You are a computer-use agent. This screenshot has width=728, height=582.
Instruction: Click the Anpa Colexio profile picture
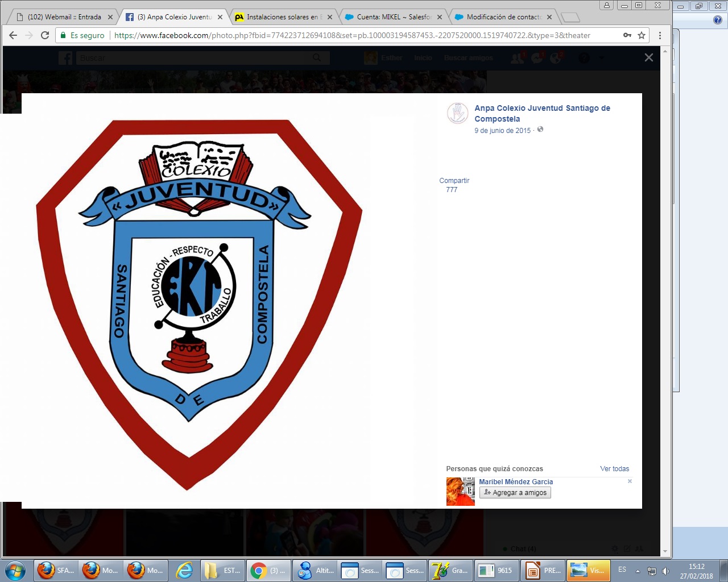(x=457, y=114)
